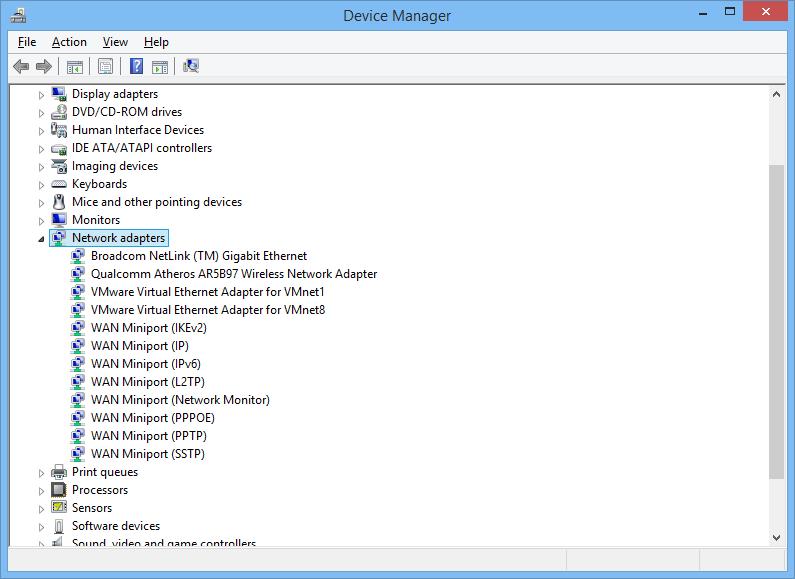The image size is (795, 579).
Task: Expand the Processors node
Action: point(41,491)
